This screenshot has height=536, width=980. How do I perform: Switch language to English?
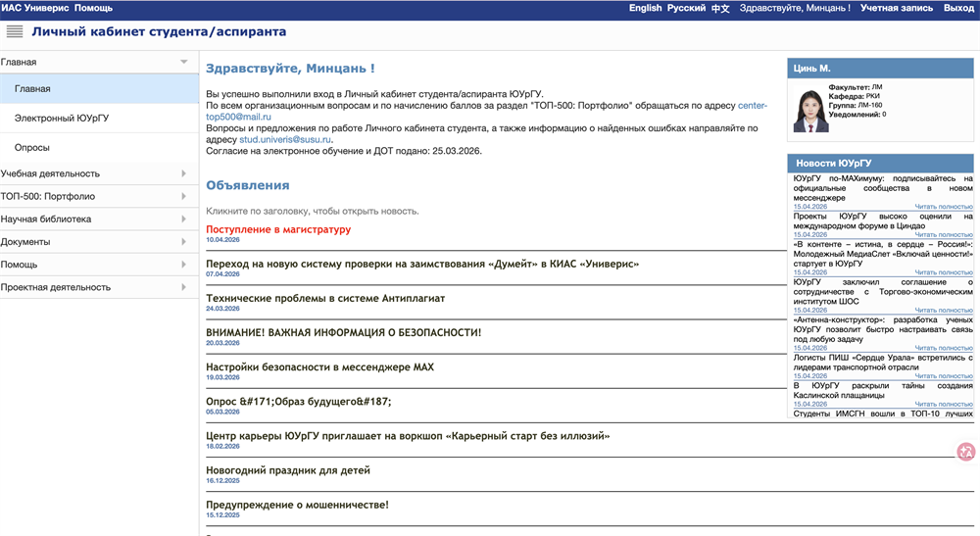[645, 8]
